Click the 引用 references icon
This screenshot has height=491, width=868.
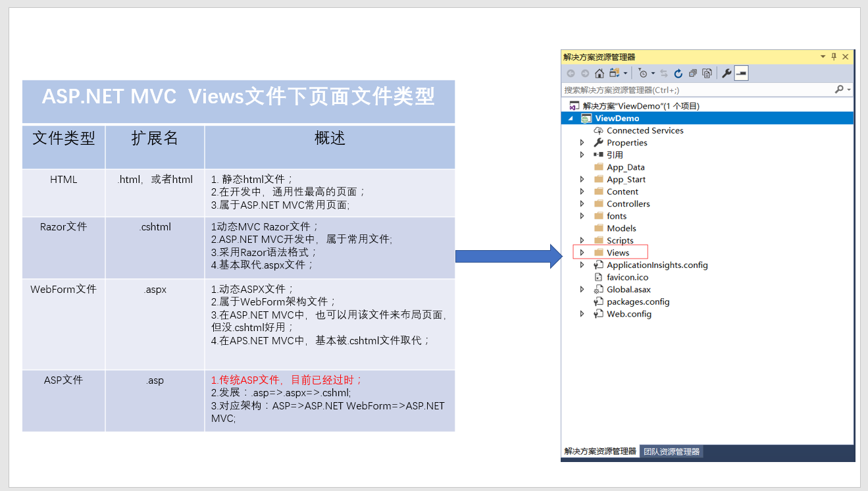[598, 155]
